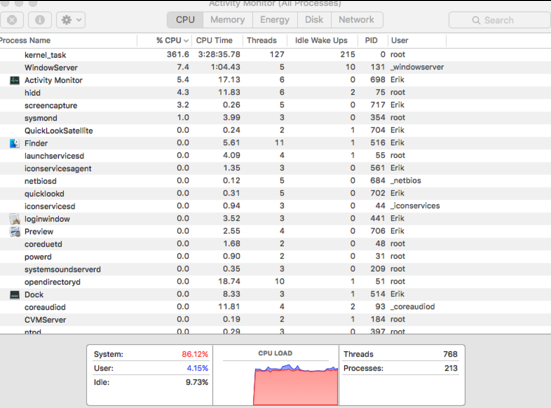Click the Finder app icon in list

(x=14, y=143)
